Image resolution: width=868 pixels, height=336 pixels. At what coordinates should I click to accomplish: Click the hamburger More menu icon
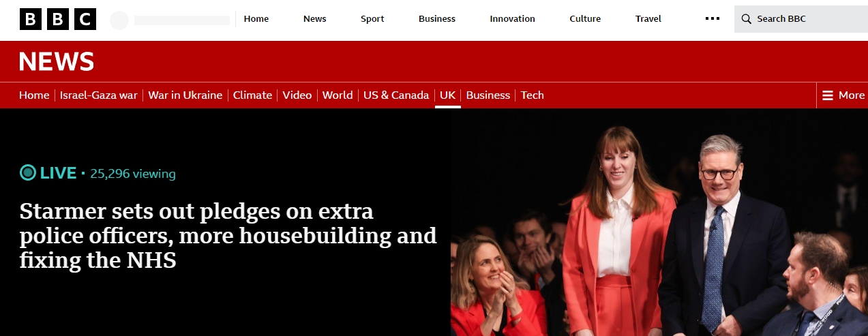828,95
